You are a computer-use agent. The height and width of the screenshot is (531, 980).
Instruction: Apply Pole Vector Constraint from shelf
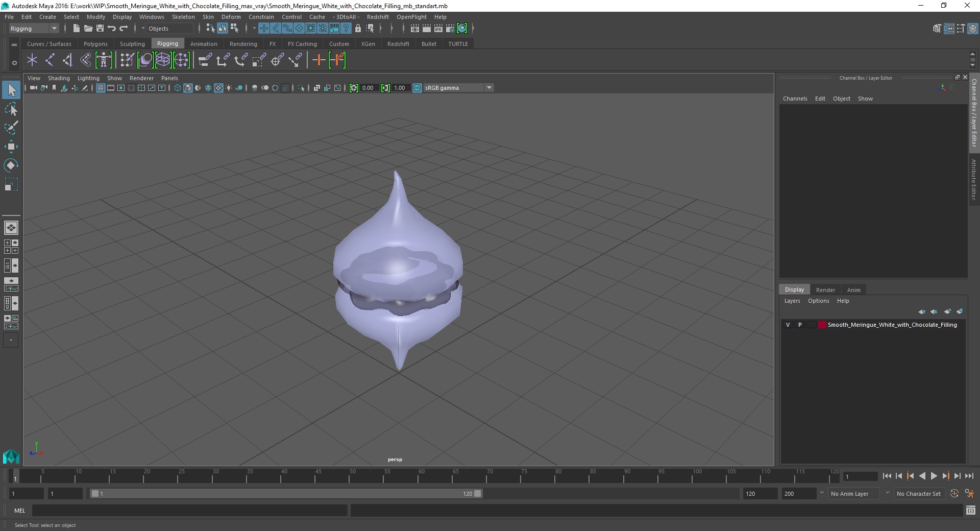point(296,60)
